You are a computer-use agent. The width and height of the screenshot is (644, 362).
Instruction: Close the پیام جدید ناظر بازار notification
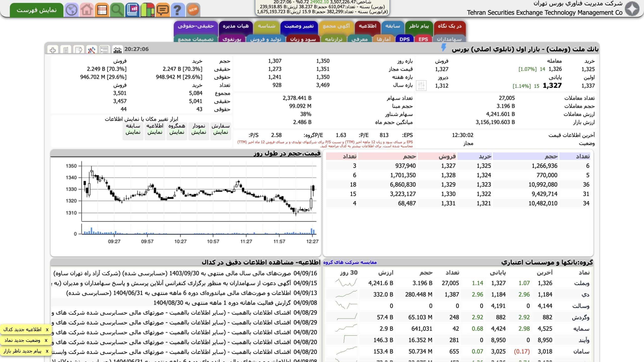(x=47, y=351)
